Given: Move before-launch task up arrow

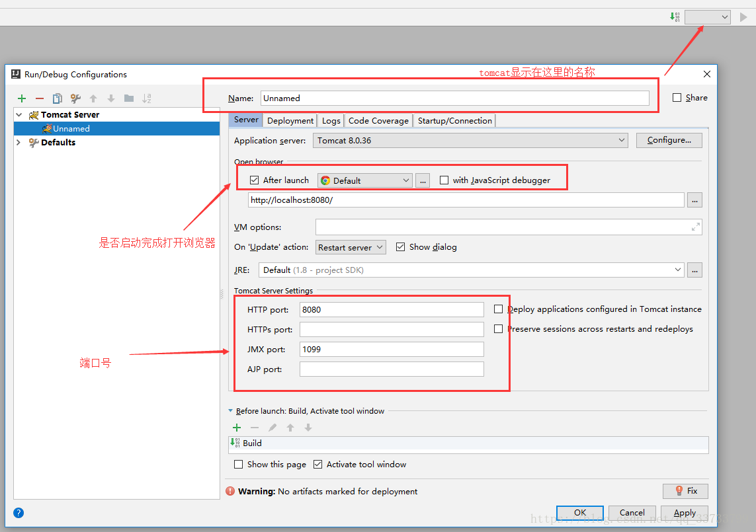Looking at the screenshot, I should [290, 428].
